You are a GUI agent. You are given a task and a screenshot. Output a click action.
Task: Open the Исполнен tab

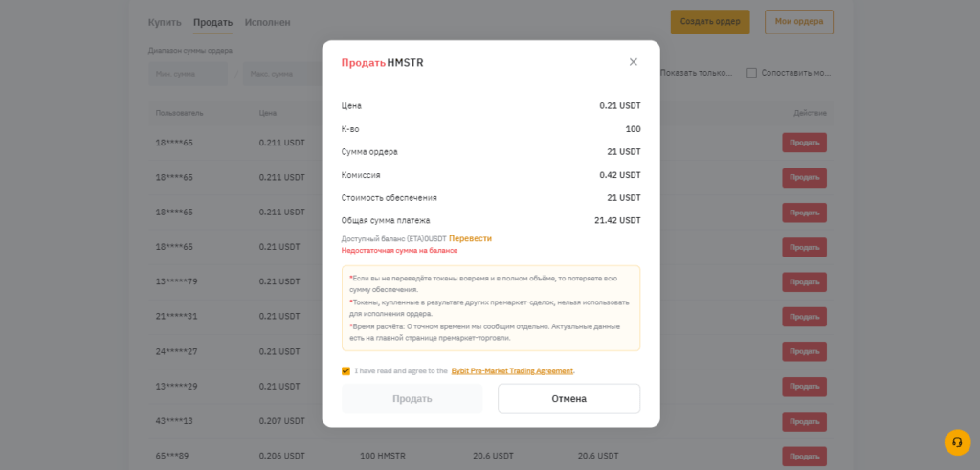268,23
